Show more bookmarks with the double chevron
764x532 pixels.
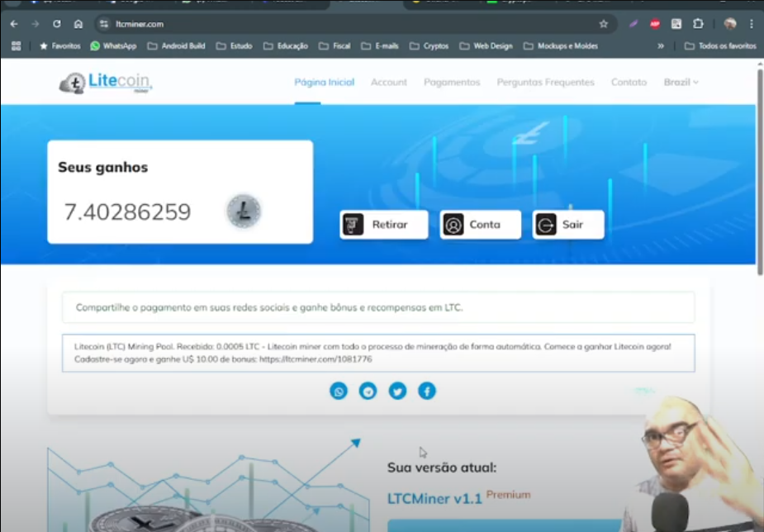[x=661, y=45]
